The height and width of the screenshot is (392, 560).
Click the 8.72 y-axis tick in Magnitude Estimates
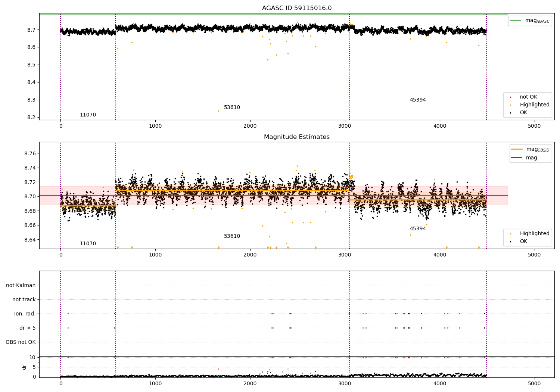pyautogui.click(x=30, y=182)
